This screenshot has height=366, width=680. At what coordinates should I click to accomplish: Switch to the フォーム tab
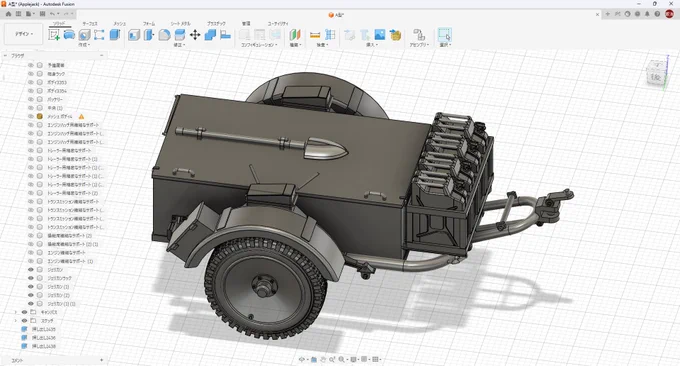tap(149, 24)
